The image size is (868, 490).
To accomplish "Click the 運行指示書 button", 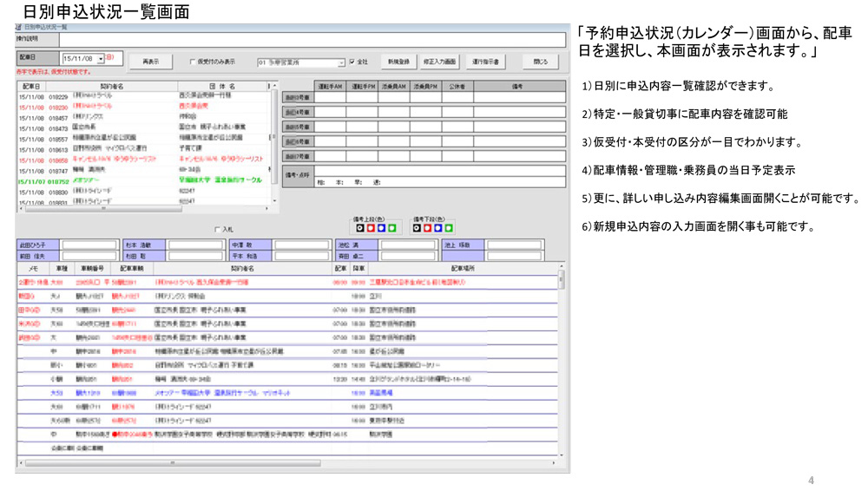I will [x=485, y=62].
